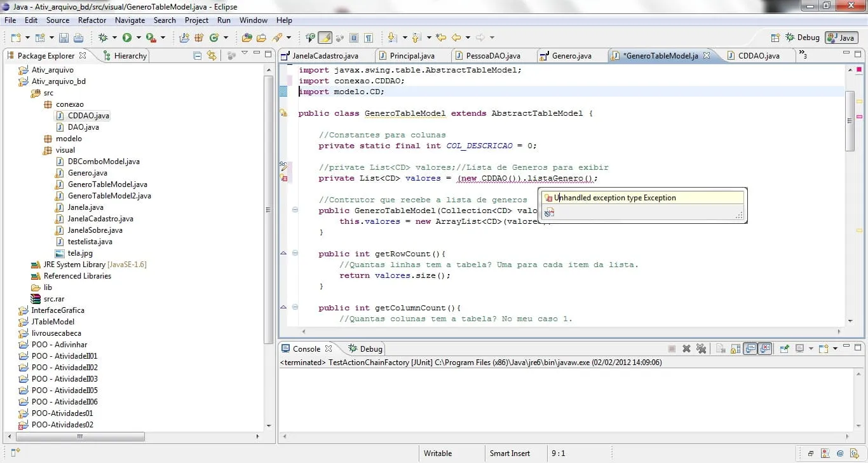This screenshot has width=868, height=463.
Task: Click the error quick-fix marker beside the valores line
Action: point(284,179)
